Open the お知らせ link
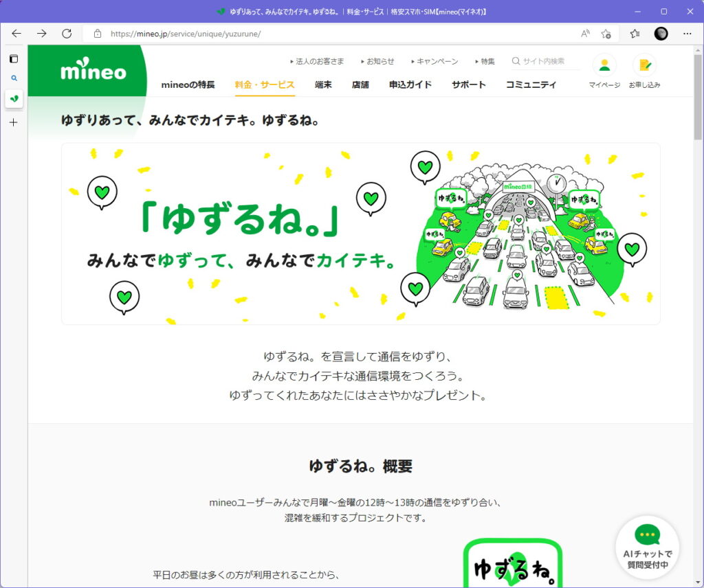This screenshot has height=588, width=704. point(377,61)
